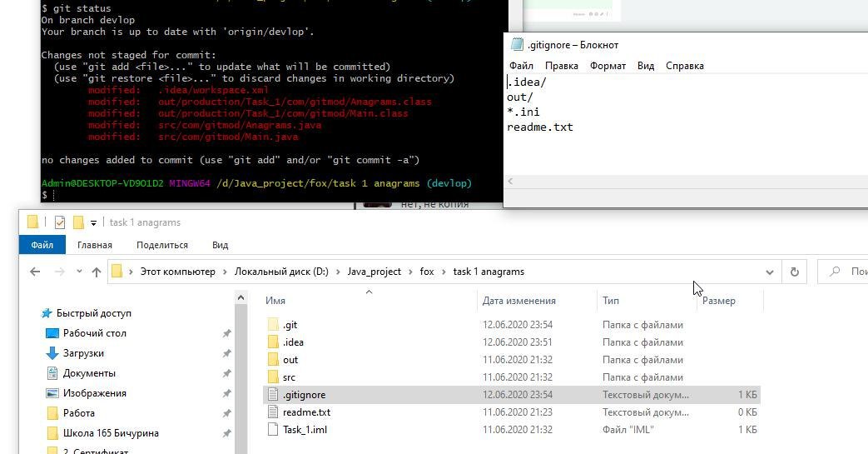
Task: Click the out folder icon in file list
Action: tap(273, 360)
